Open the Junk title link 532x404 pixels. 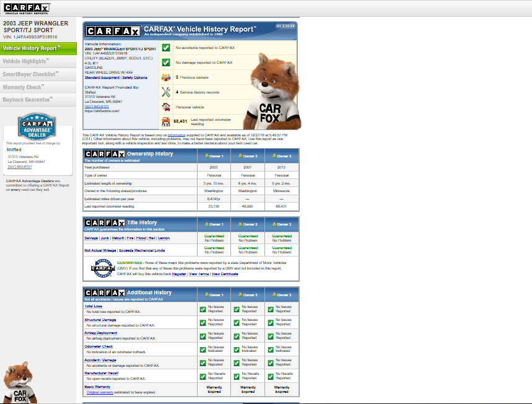click(x=105, y=238)
